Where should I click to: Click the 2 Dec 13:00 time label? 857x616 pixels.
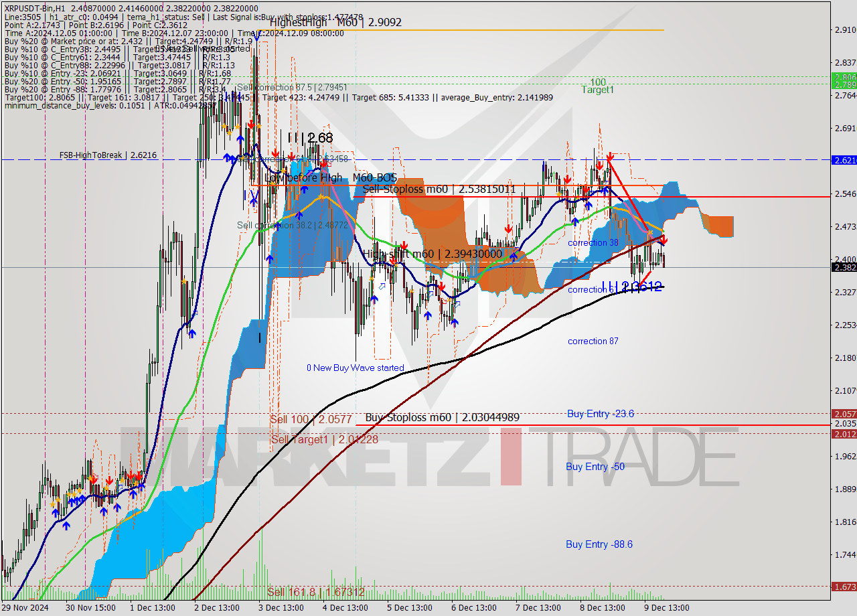(x=216, y=608)
